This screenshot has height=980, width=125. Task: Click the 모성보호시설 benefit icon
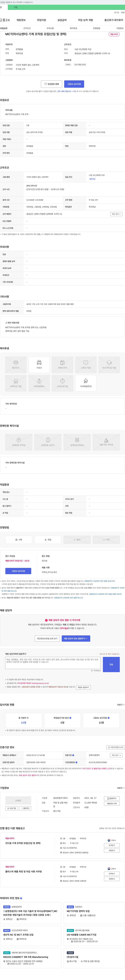62,383
